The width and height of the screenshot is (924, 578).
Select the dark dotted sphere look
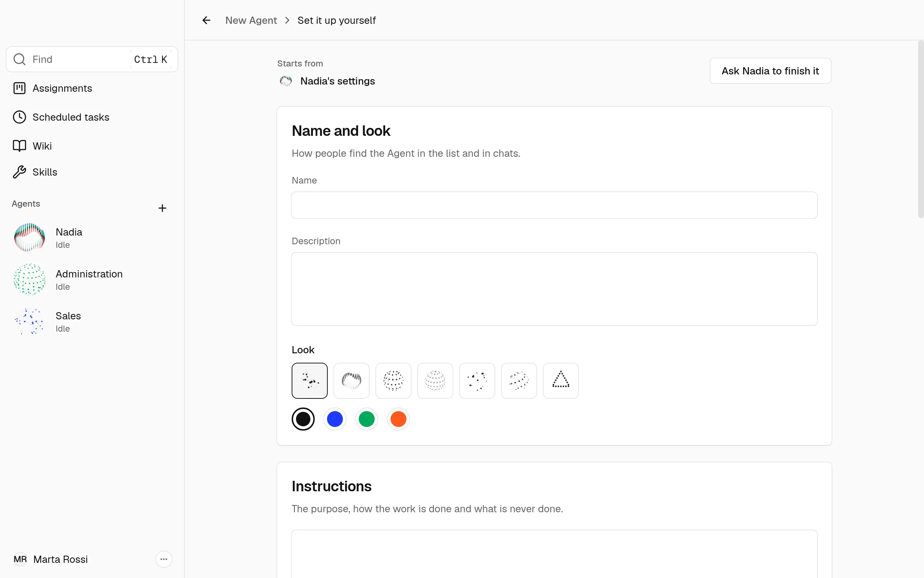coord(393,381)
